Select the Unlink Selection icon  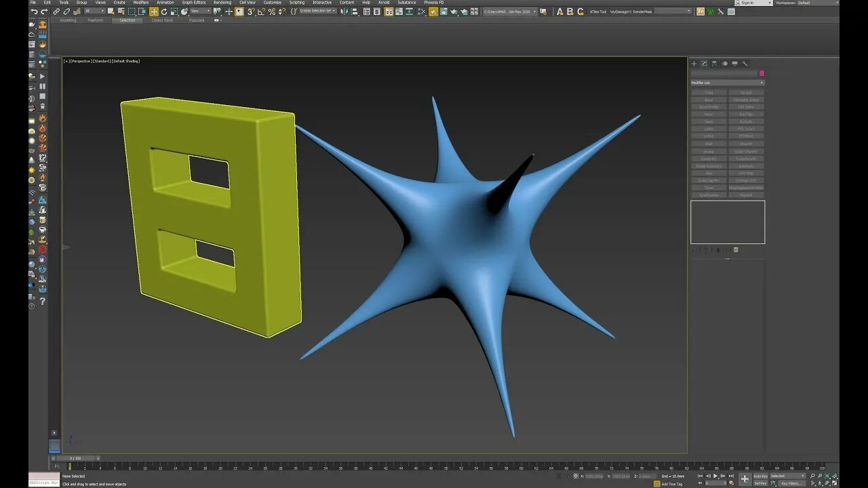(x=66, y=12)
